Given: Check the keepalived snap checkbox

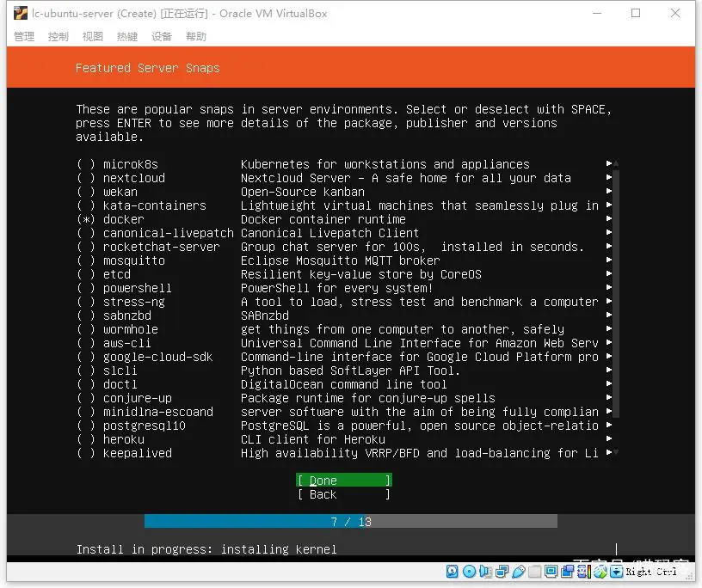Looking at the screenshot, I should pos(86,453).
